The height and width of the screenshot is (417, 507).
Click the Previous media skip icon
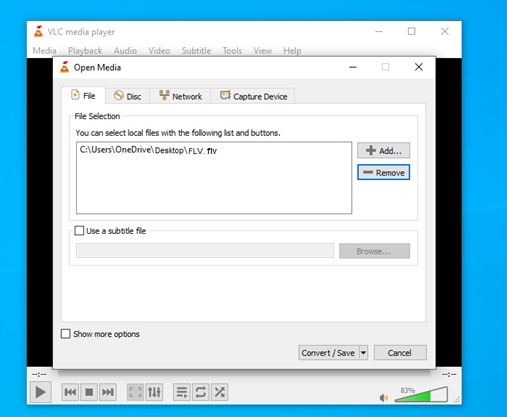[70, 392]
